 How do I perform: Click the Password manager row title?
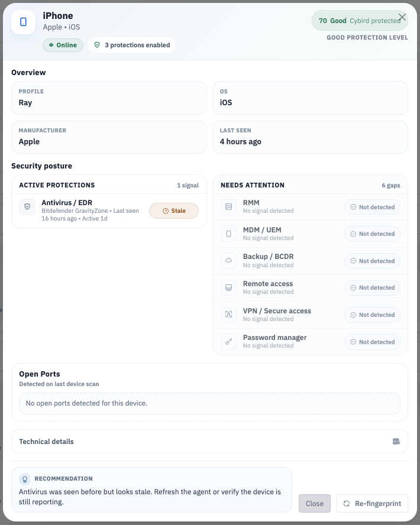(x=274, y=338)
